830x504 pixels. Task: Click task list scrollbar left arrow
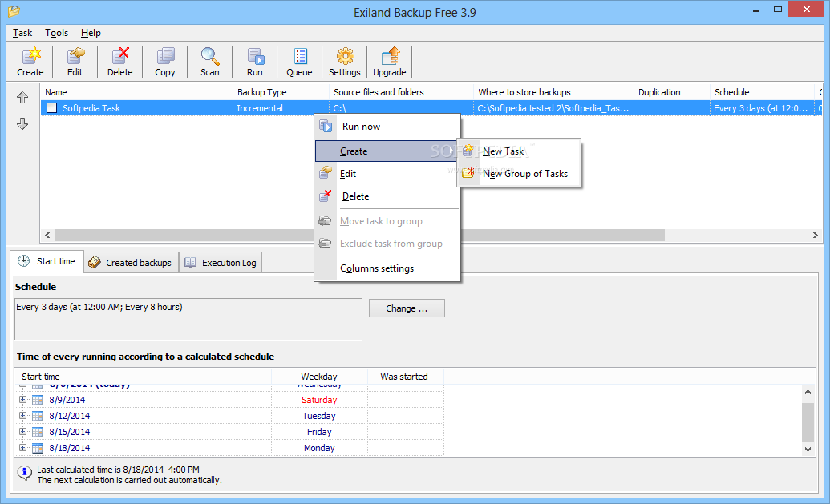(47, 235)
